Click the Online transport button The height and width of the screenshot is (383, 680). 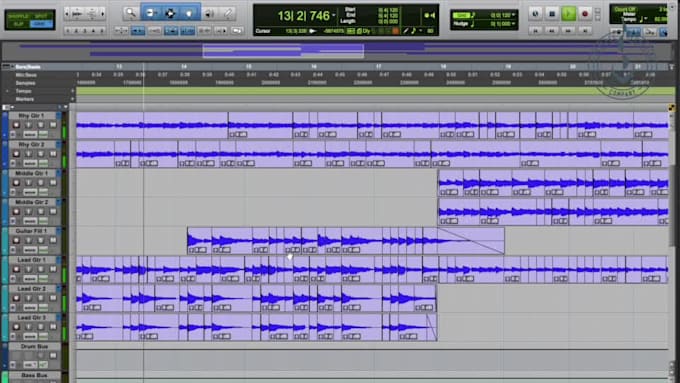535,14
